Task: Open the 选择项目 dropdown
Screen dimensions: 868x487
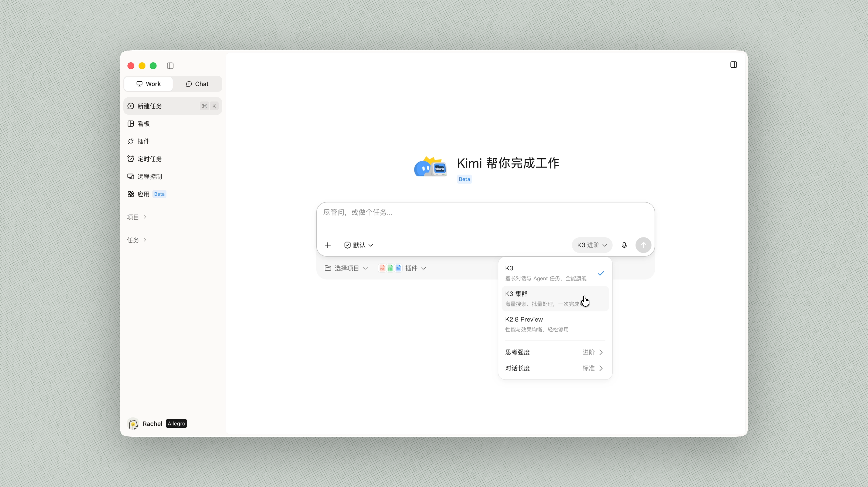Action: (346, 268)
